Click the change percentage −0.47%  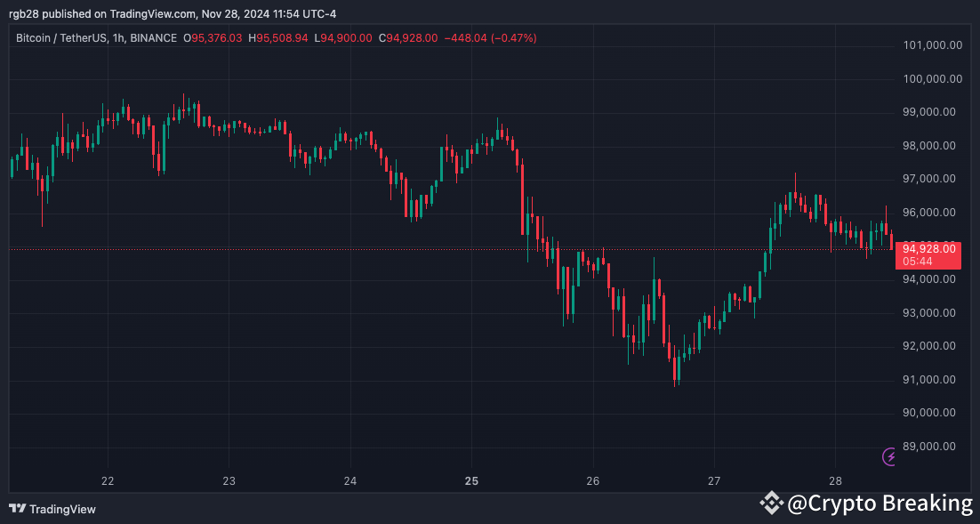(511, 38)
